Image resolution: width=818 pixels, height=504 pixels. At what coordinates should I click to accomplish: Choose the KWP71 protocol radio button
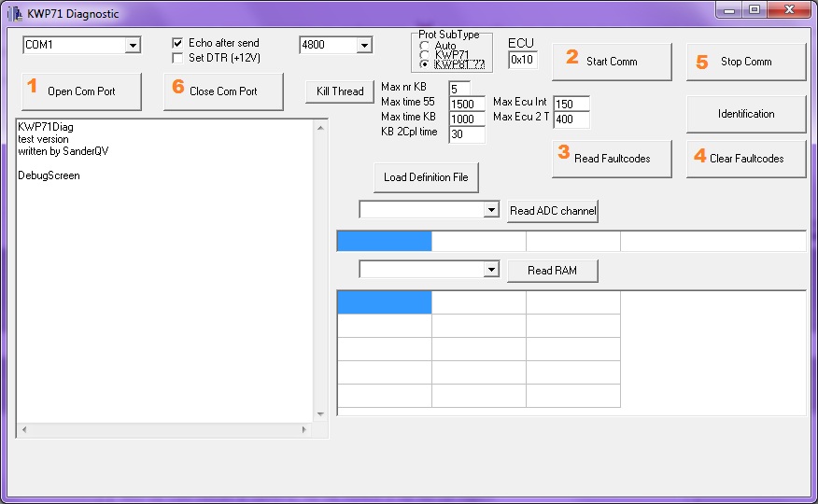(426, 54)
